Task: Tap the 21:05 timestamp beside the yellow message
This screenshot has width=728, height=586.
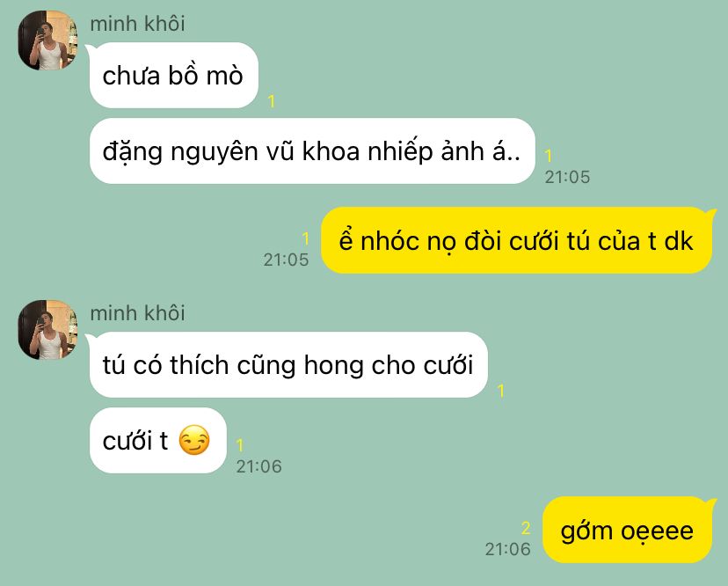Action: coord(286,260)
